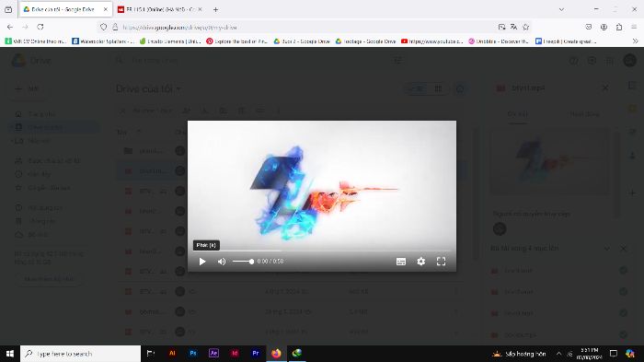Open the list all tabs dropdown

[561, 9]
